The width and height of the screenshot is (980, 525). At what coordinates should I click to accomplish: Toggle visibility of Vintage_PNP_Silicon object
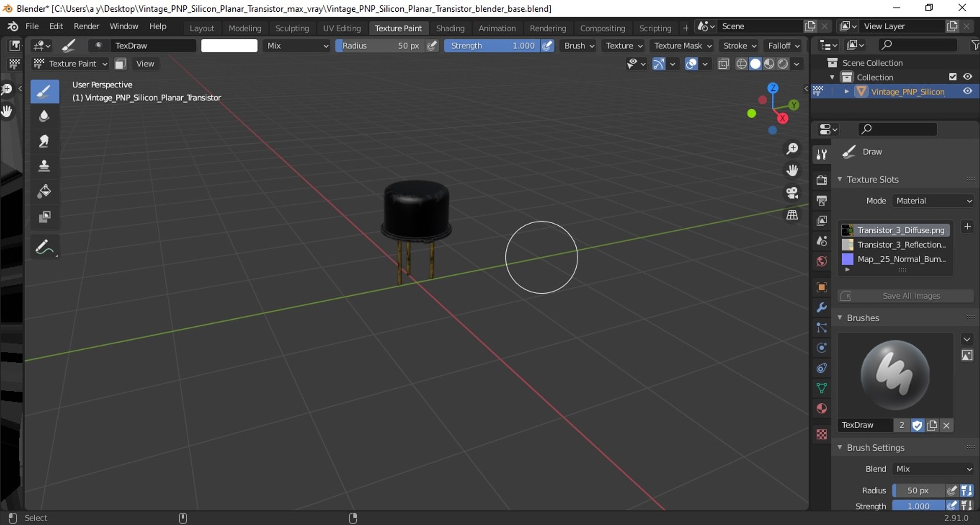coord(967,91)
